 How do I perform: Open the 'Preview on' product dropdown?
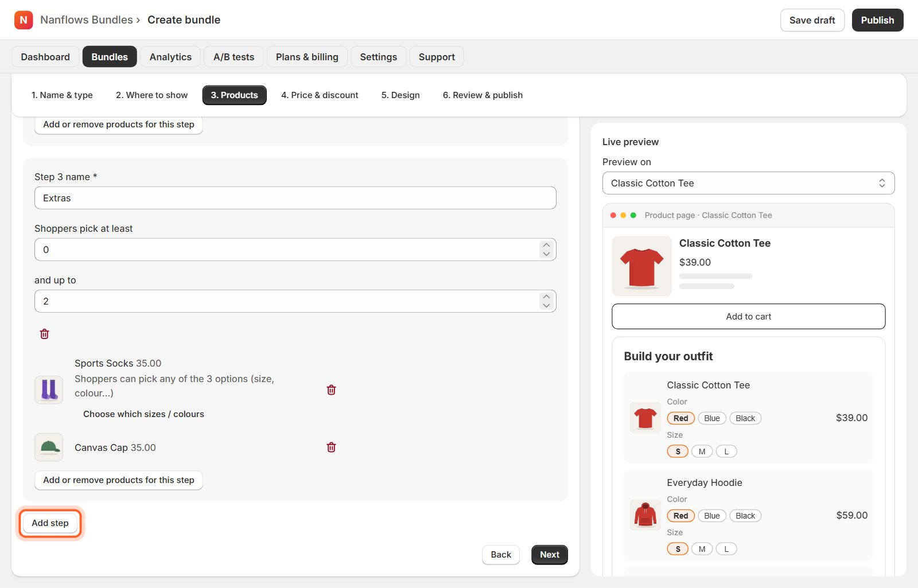748,183
